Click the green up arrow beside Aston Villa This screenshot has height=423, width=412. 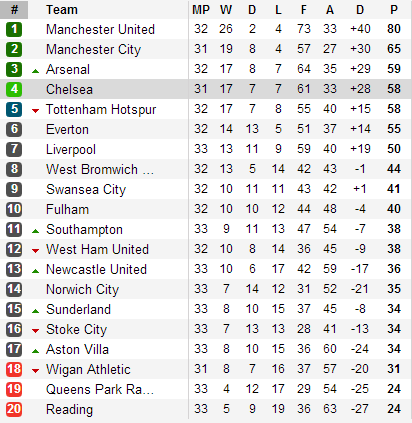[35, 351]
